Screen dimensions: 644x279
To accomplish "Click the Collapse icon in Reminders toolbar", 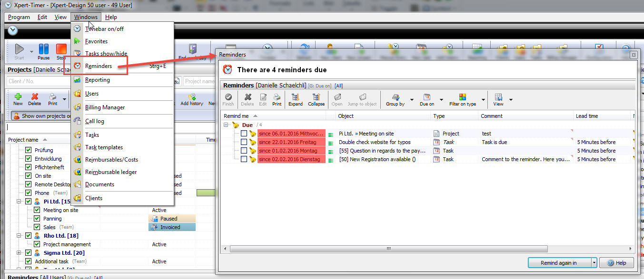I will pyautogui.click(x=316, y=99).
